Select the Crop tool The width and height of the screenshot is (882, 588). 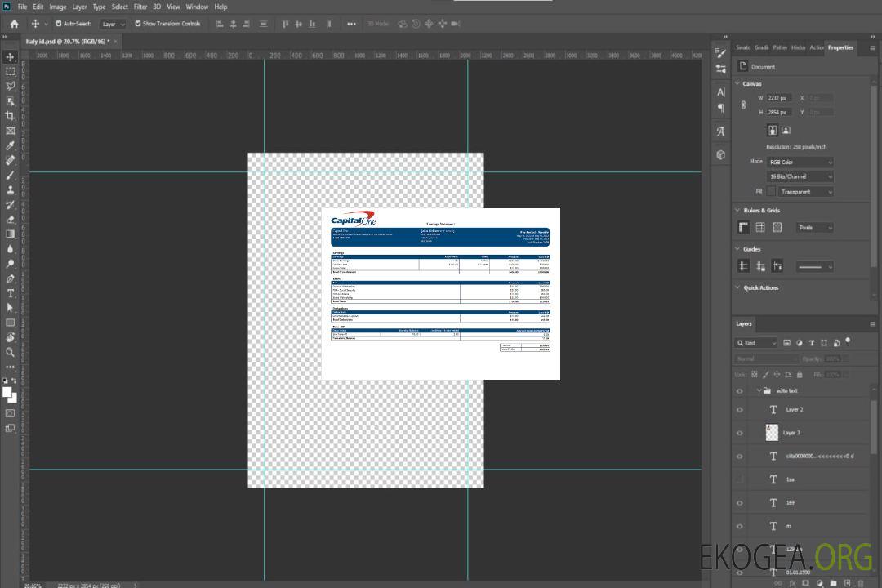coord(11,116)
